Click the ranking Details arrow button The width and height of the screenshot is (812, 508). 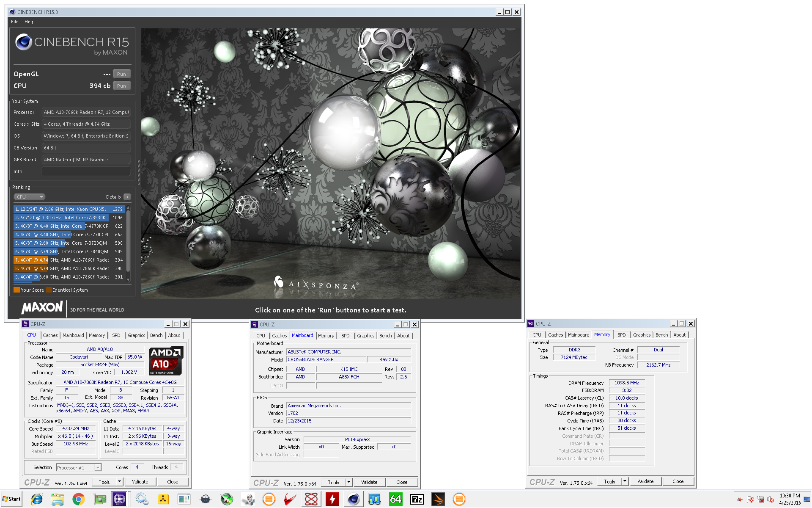[127, 197]
